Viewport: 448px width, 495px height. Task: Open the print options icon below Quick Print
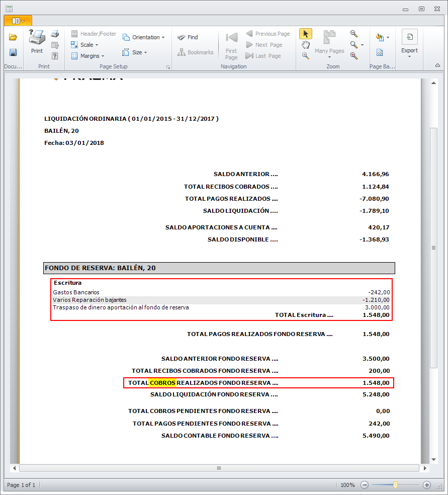pyautogui.click(x=55, y=45)
